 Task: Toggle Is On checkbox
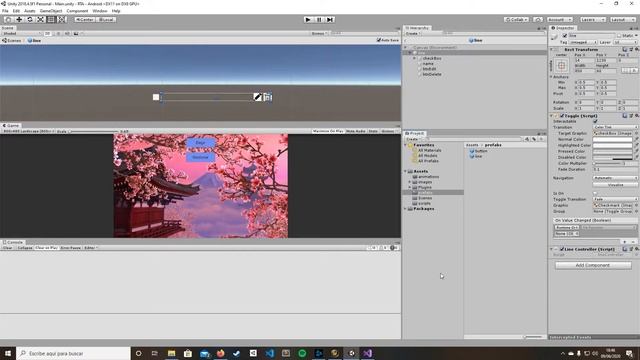[x=595, y=193]
